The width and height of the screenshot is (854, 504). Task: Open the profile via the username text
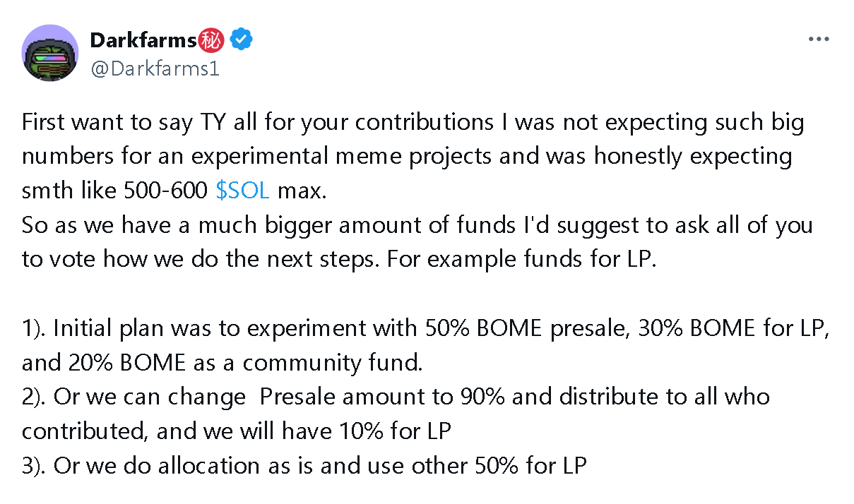(x=156, y=68)
